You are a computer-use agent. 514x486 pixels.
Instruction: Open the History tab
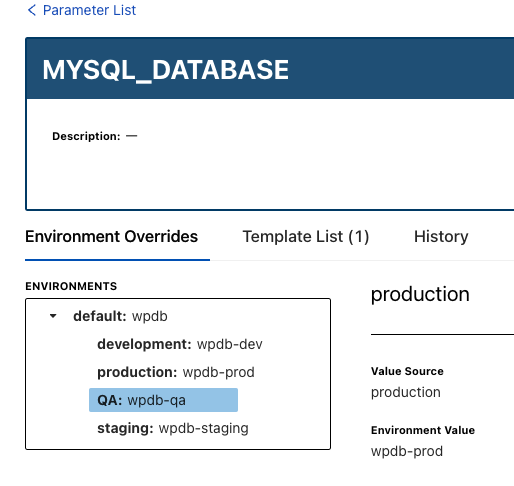[441, 237]
